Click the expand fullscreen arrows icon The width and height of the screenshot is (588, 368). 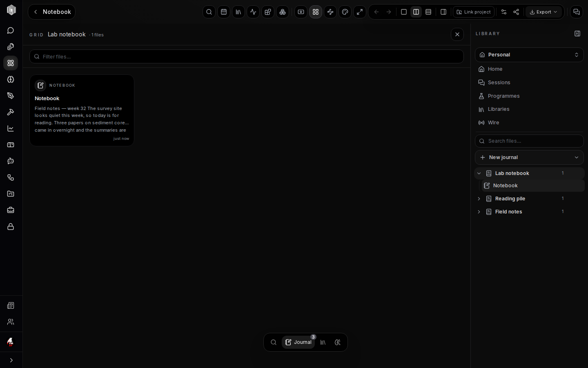point(360,12)
